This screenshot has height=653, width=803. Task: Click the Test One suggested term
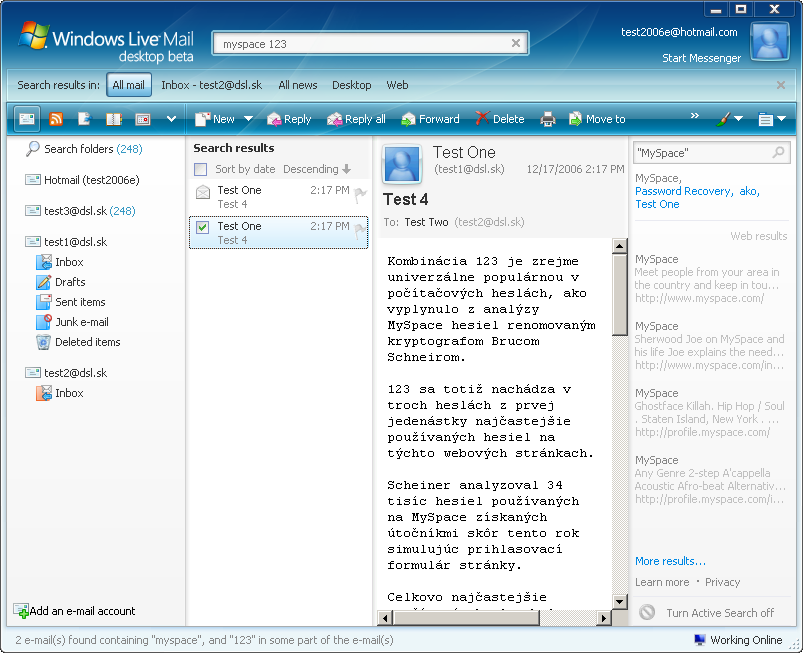(657, 204)
